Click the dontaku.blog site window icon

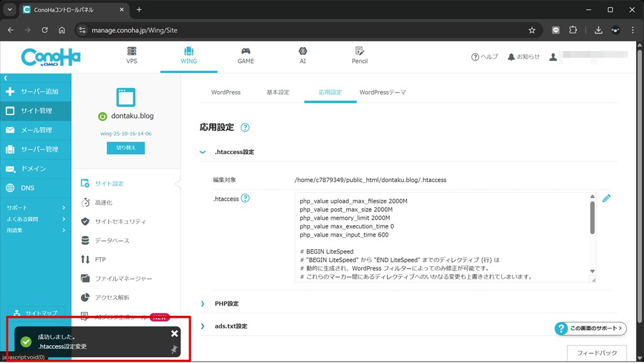coord(126,98)
